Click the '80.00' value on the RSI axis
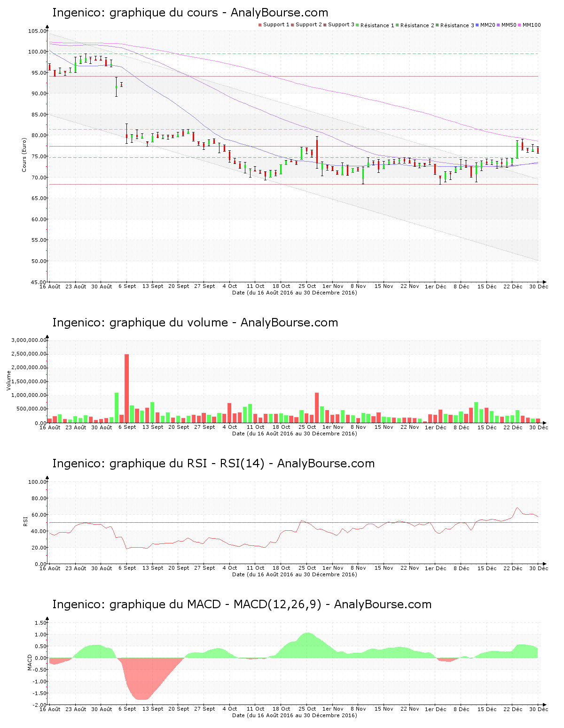564x728 pixels. point(39,498)
